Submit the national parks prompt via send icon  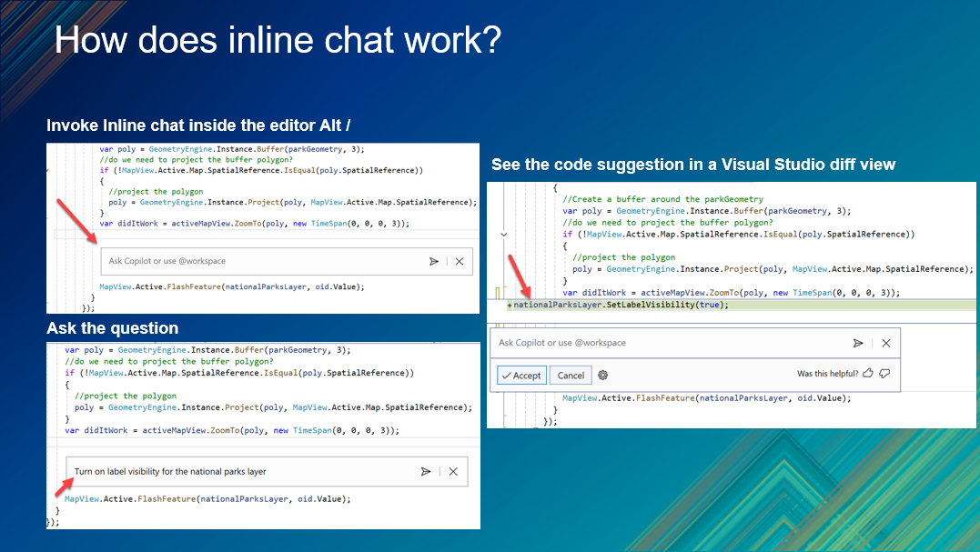point(426,471)
